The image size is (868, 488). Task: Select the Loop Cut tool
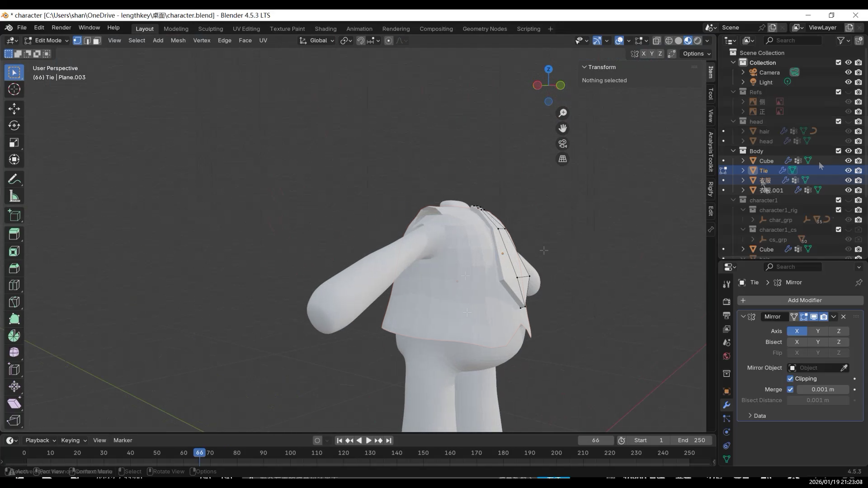[x=14, y=285]
